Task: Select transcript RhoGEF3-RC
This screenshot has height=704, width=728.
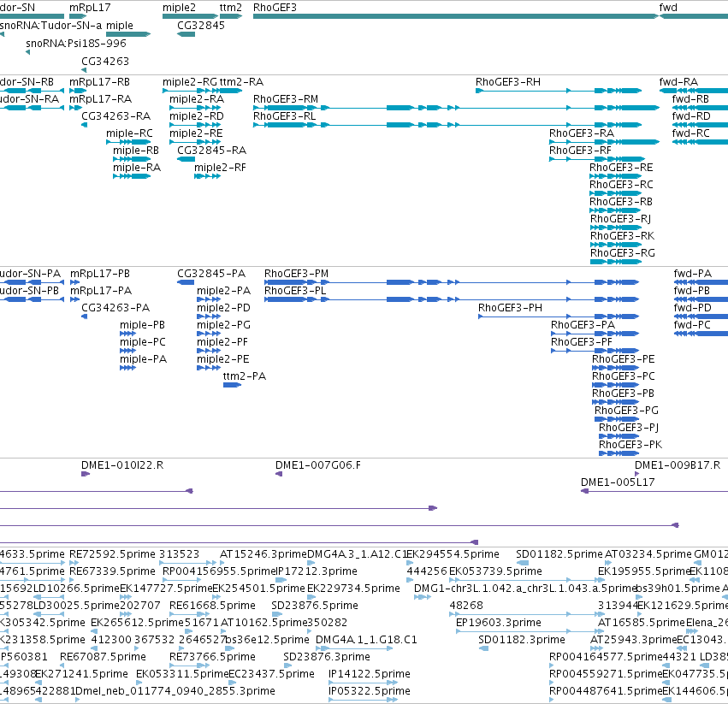Action: pyautogui.click(x=615, y=193)
